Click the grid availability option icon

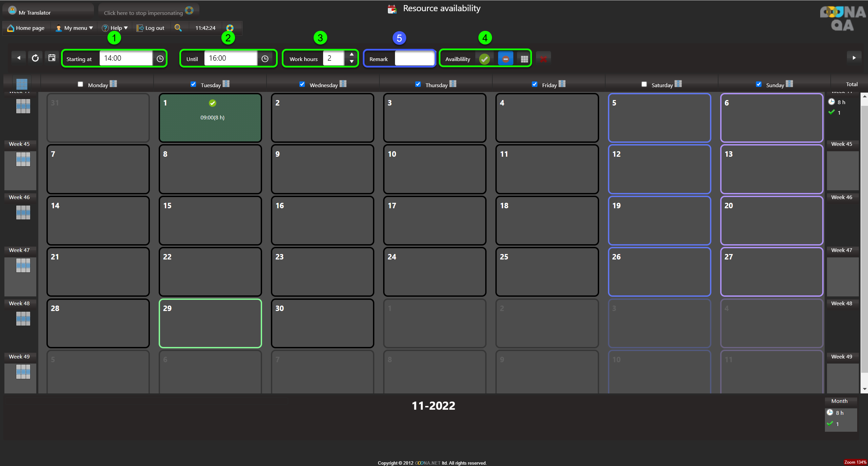coord(524,59)
